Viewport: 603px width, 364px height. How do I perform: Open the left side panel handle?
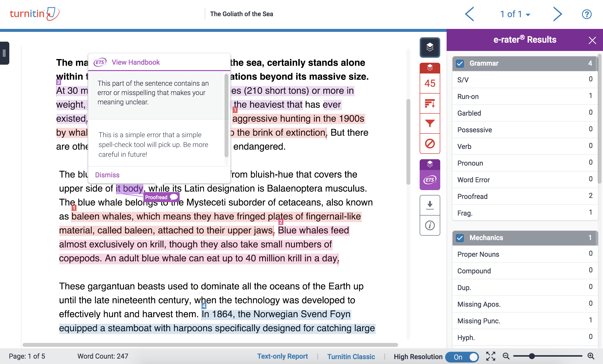[x=4, y=53]
